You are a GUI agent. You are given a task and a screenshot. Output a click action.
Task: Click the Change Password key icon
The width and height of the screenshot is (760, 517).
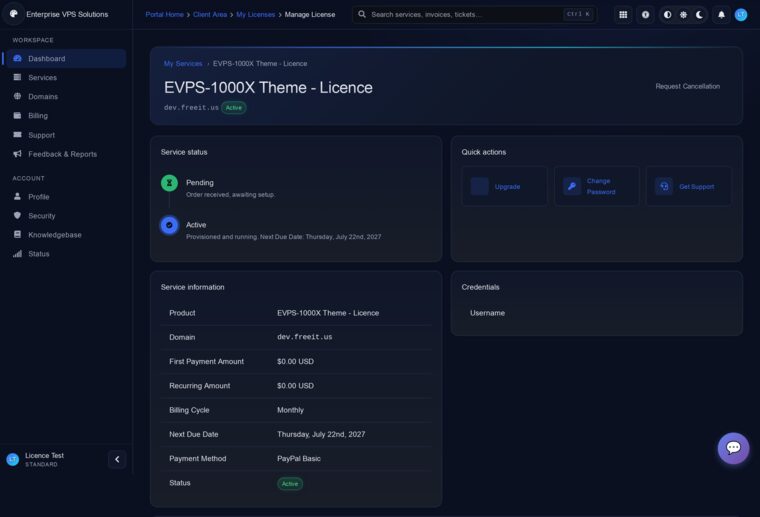(x=572, y=186)
